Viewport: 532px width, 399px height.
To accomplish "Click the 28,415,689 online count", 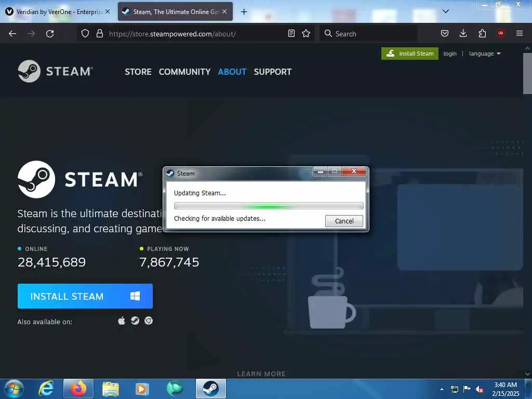I will click(x=51, y=262).
